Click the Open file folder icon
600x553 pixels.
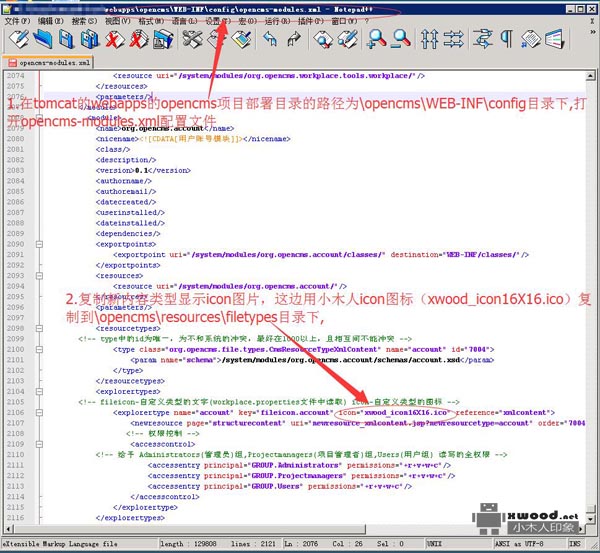(42, 39)
